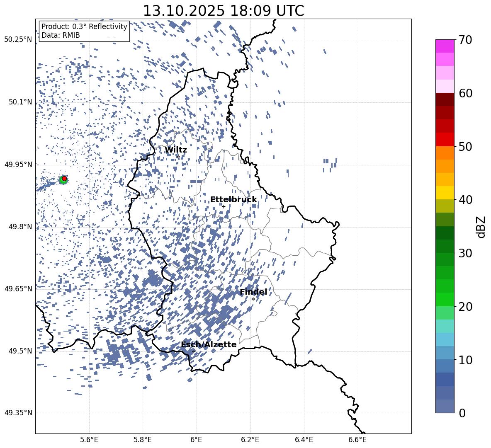491x448 pixels.
Task: Click the colorbar tick label 10
Action: click(465, 360)
